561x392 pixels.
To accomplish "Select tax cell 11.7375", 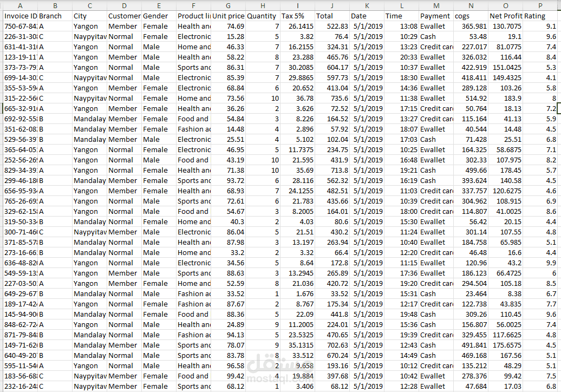I will [297, 150].
